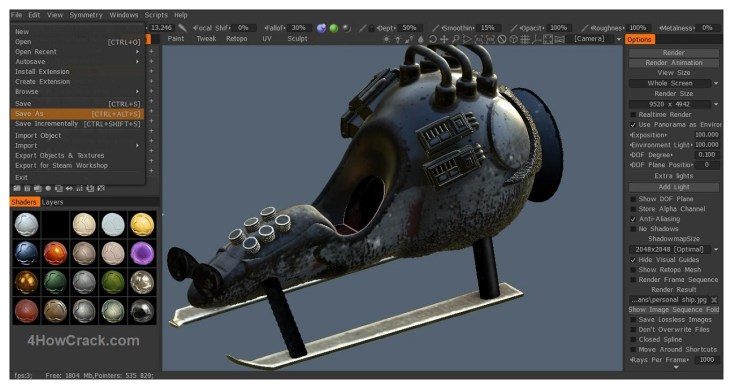Viewport: 735px width, 391px height.
Task: Click the blue-purple sphere icon in top toolbar
Action: pos(321,28)
